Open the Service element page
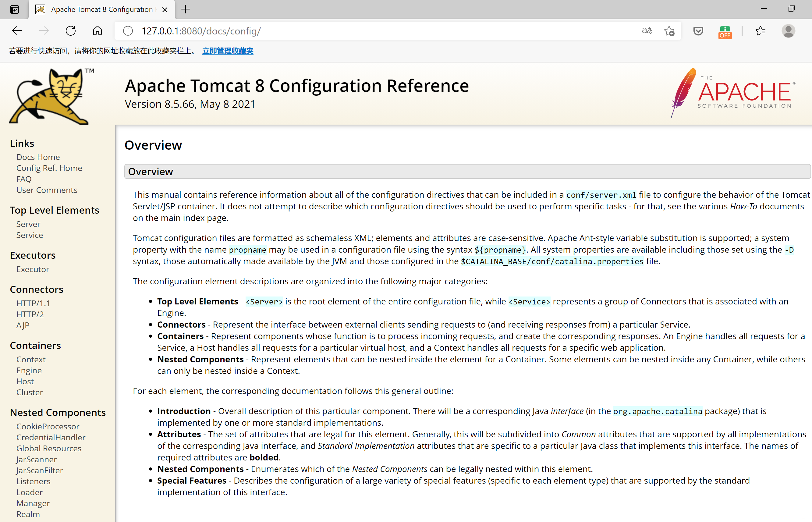Viewport: 812px width, 522px height. tap(30, 235)
